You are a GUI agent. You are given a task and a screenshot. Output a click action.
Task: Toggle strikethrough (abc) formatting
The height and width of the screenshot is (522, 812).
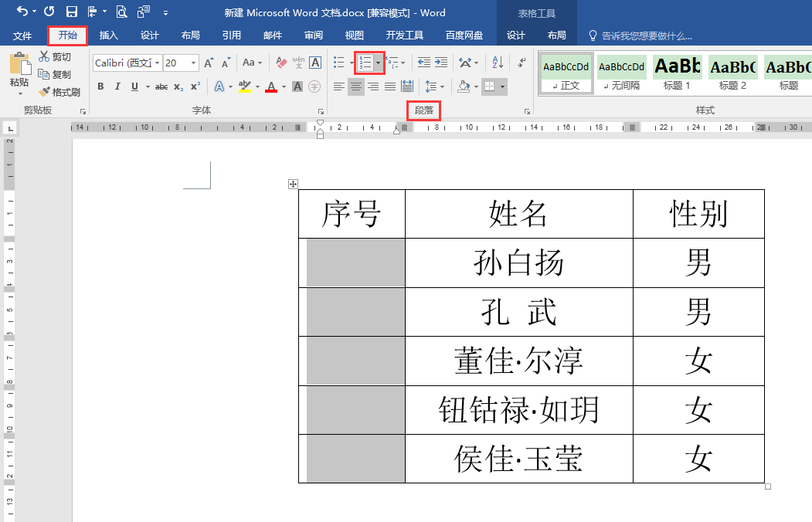161,86
